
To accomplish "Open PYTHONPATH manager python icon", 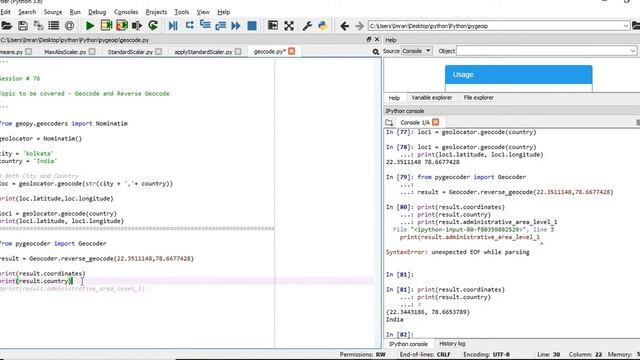I will 322,26.
